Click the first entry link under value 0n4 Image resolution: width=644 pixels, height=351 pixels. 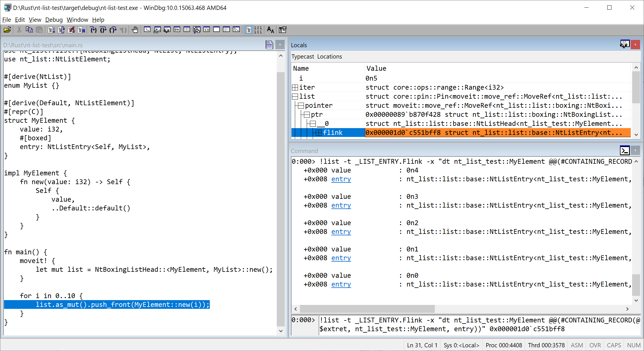click(x=341, y=179)
